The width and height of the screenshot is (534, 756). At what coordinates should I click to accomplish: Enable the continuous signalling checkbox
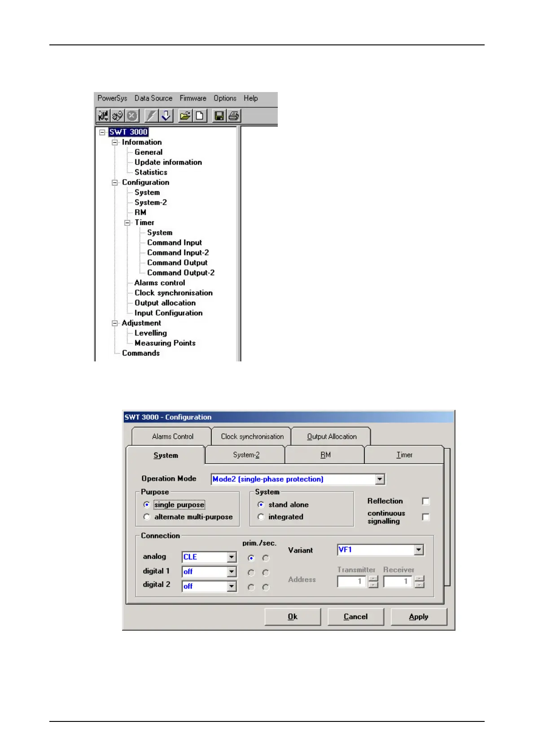pos(426,517)
